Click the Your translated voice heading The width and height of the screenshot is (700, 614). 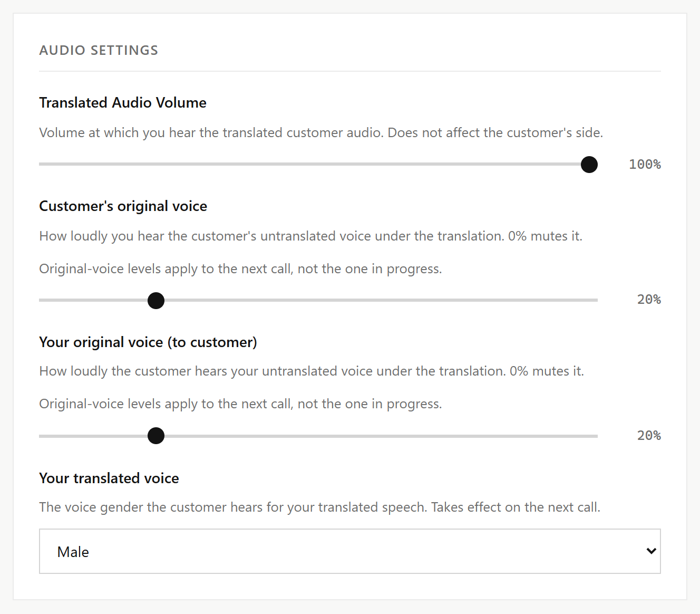(109, 478)
